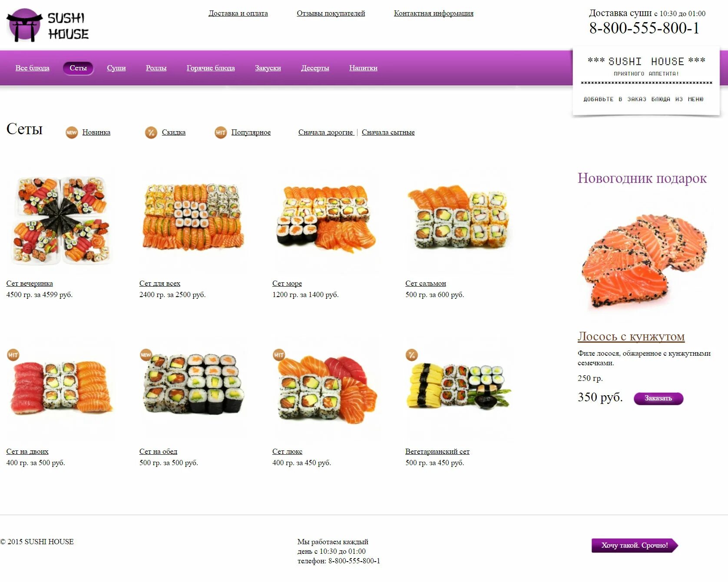
Task: Select the Сеты tab in purple menu
Action: [78, 68]
